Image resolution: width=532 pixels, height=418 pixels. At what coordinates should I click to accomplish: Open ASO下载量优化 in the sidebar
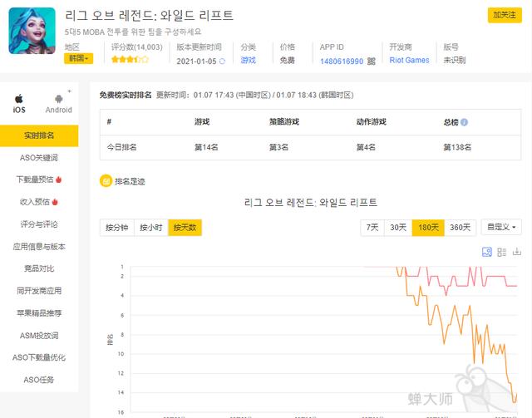coord(39,357)
